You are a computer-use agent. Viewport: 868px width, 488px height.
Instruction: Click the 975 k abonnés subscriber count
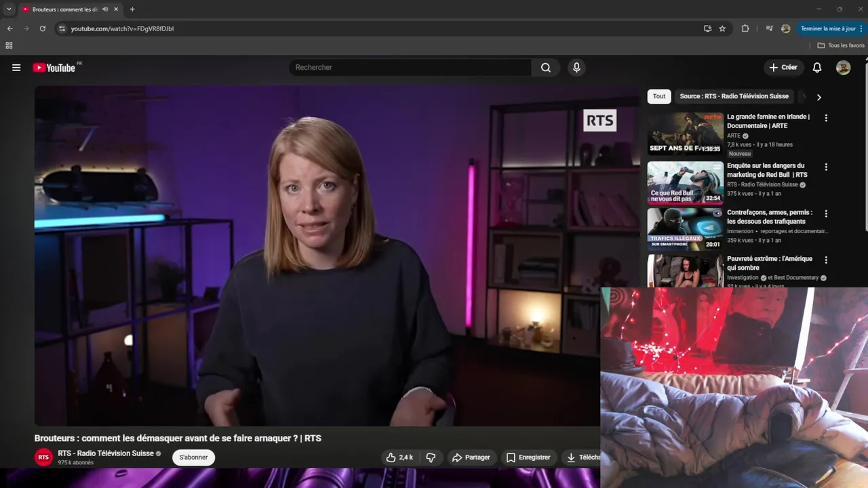[x=75, y=463]
